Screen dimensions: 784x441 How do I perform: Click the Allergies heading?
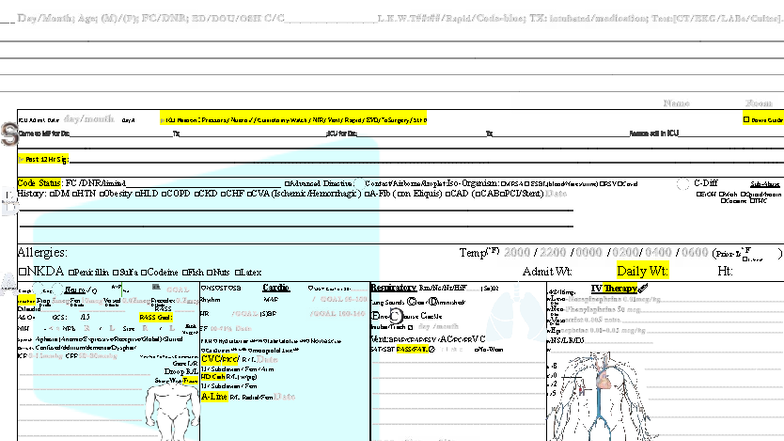[x=42, y=252]
